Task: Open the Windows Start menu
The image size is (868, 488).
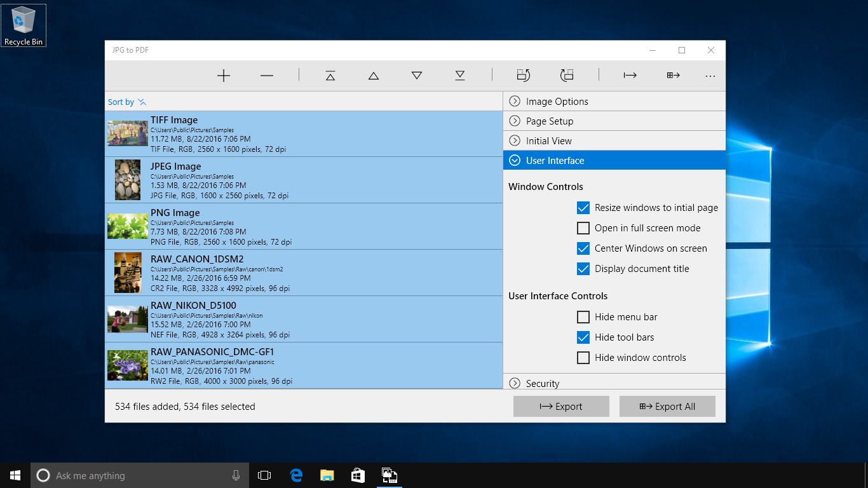Action: tap(15, 475)
